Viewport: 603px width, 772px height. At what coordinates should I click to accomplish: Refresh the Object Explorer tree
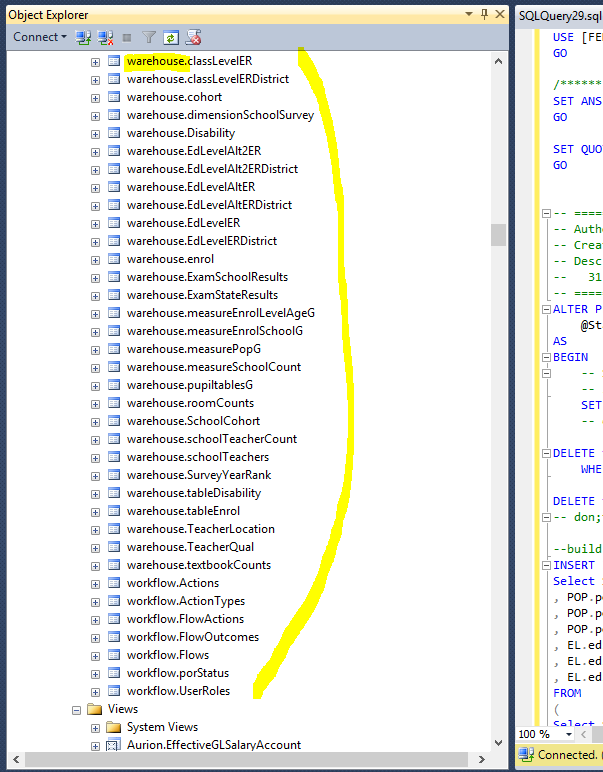[171, 37]
